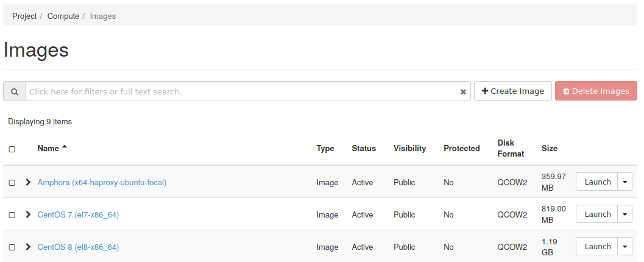The width and height of the screenshot is (644, 262).
Task: Launch the CentOS 7 image
Action: [597, 214]
